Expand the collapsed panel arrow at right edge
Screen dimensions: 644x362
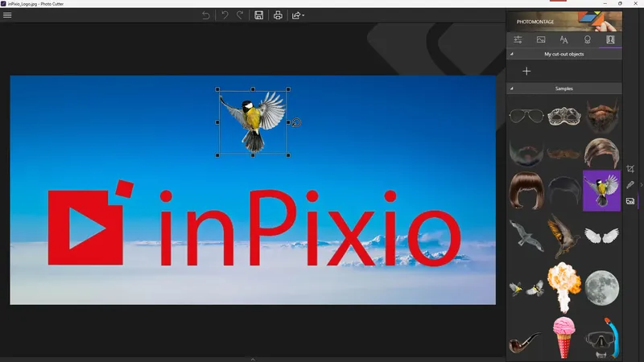click(641, 185)
